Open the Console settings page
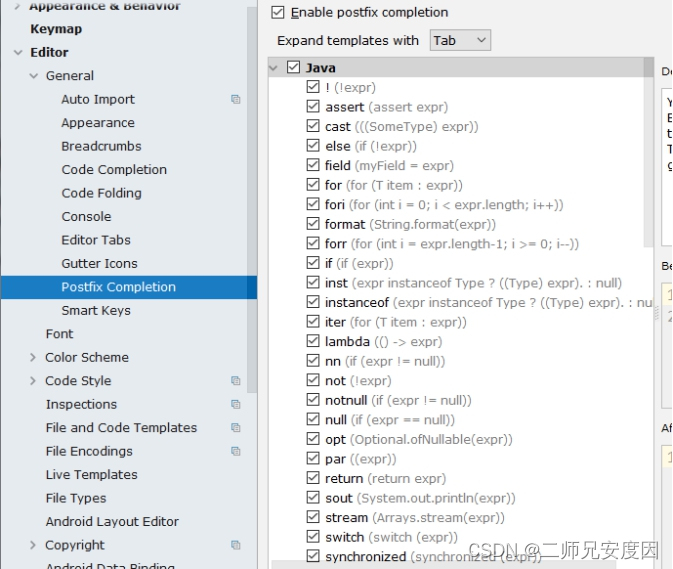The width and height of the screenshot is (673, 569). (x=86, y=216)
